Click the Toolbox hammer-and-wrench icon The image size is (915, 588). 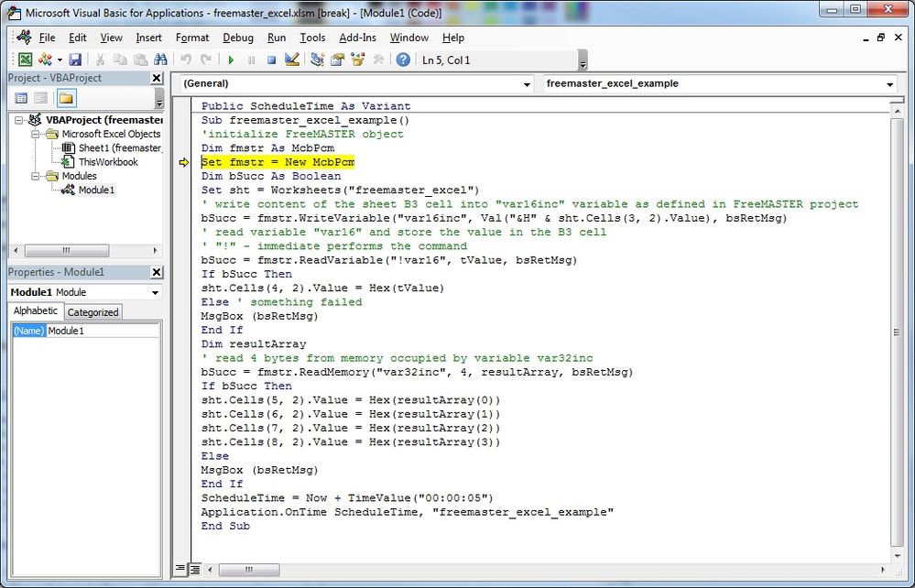378,60
